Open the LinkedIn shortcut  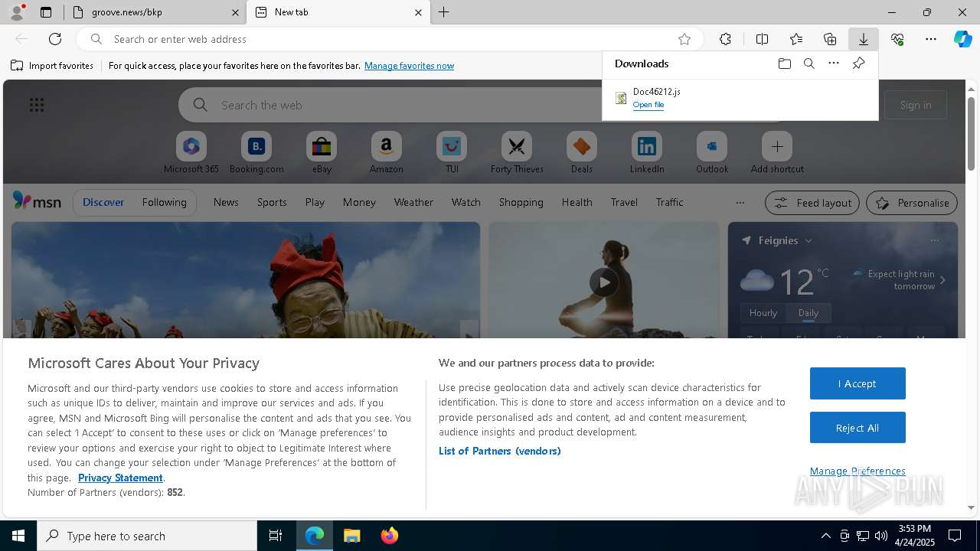(x=647, y=153)
